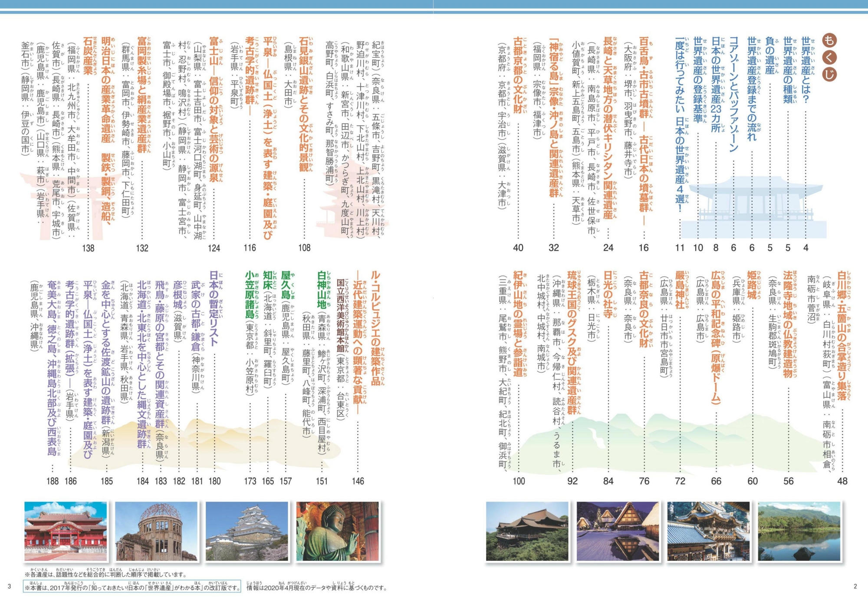Select the heading 広島の平和記念碑（原爆ドーム）

tap(716, 338)
